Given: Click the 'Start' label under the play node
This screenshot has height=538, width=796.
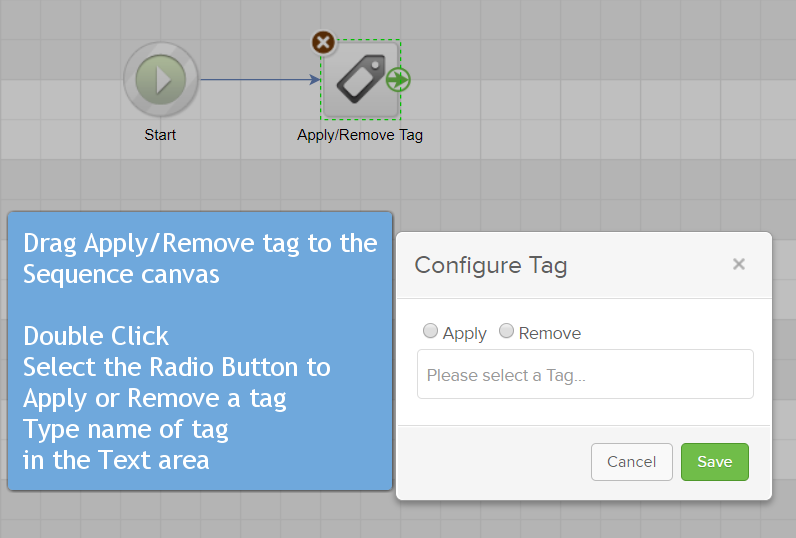Looking at the screenshot, I should point(160,135).
